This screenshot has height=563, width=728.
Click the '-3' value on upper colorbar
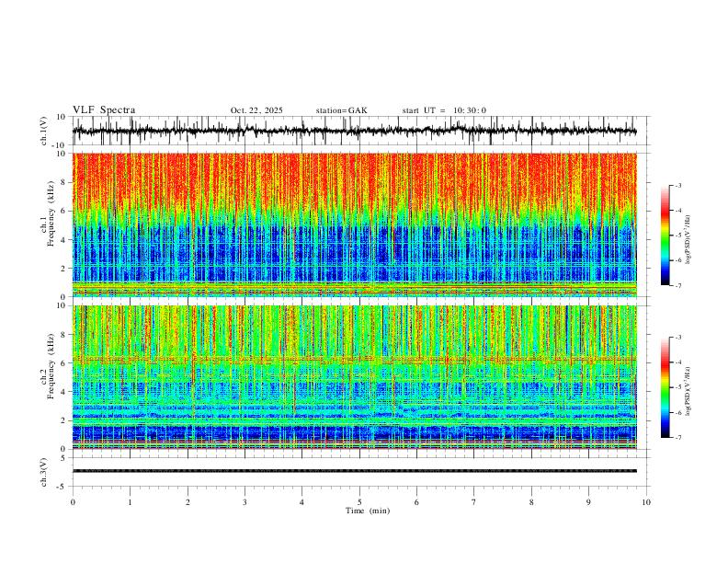coord(677,185)
